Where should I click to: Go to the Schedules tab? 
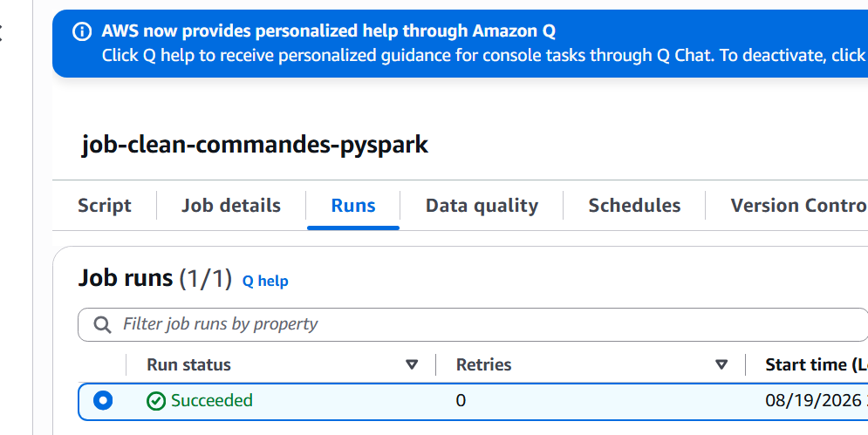pyautogui.click(x=634, y=206)
